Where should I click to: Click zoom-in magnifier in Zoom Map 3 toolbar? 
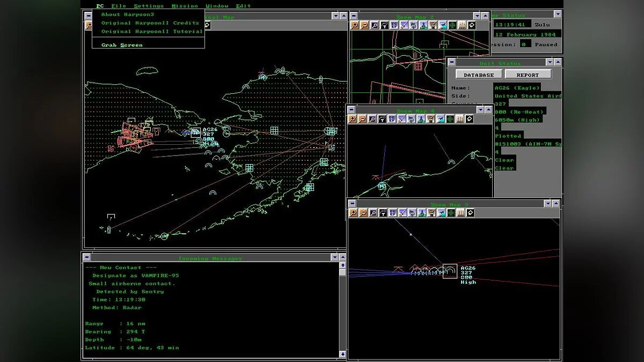(x=353, y=213)
